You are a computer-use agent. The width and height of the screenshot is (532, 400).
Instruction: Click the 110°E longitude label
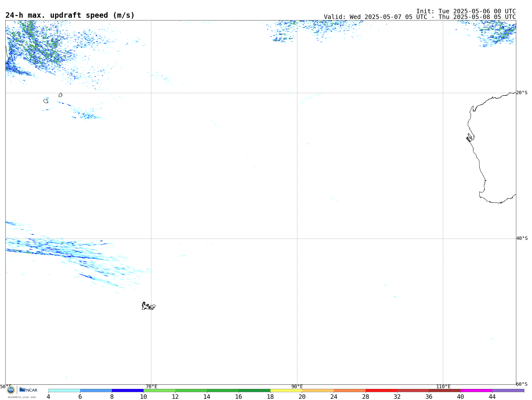(x=443, y=387)
